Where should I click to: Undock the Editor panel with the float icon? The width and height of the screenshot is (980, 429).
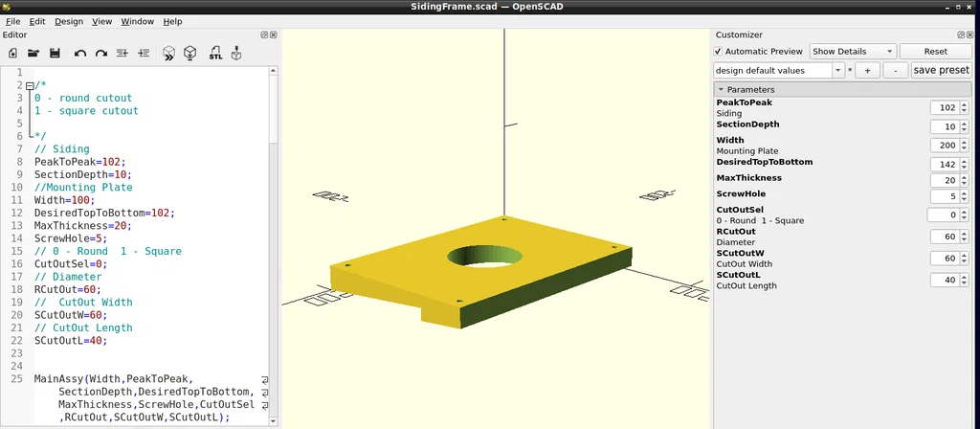point(264,35)
